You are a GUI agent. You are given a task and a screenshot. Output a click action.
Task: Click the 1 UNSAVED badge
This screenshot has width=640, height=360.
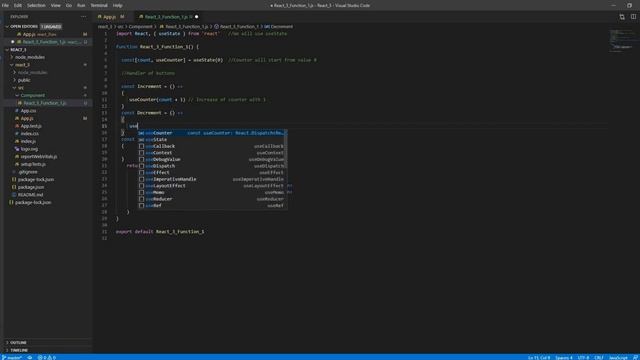click(x=51, y=27)
